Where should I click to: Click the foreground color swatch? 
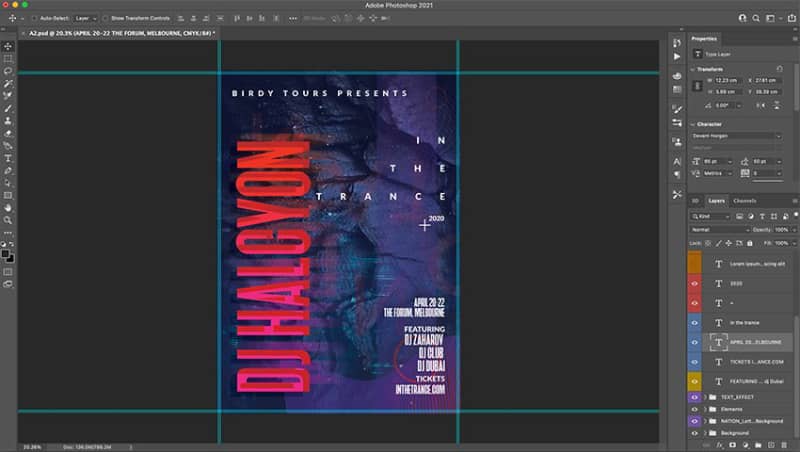[5, 254]
